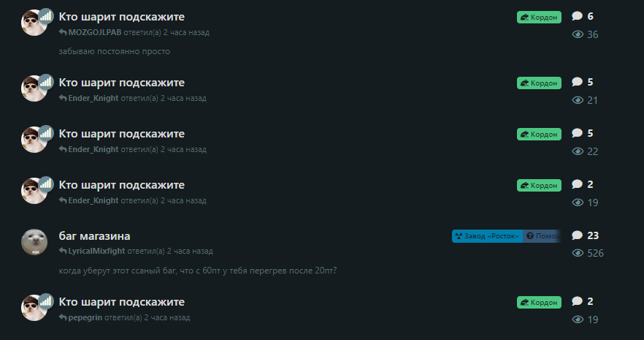Click the 2 часа назад timestamp by LyricalMixfight

190,251
